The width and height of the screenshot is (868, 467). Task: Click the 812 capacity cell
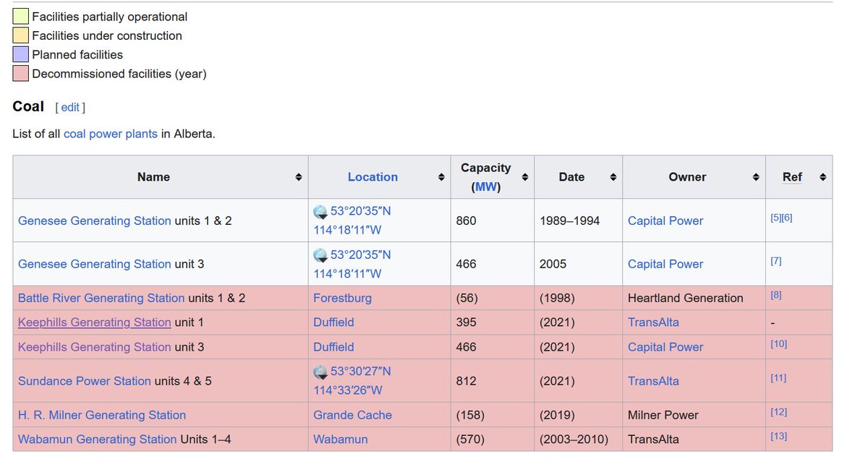[493, 381]
